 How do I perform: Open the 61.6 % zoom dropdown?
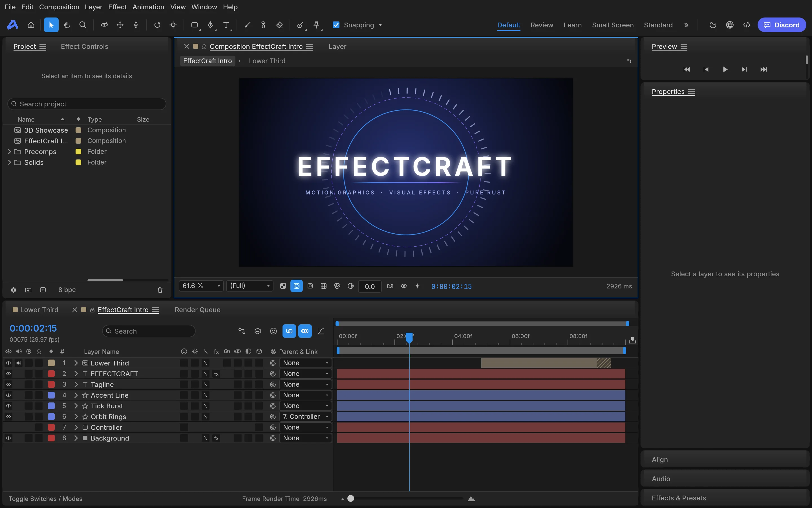(x=201, y=286)
